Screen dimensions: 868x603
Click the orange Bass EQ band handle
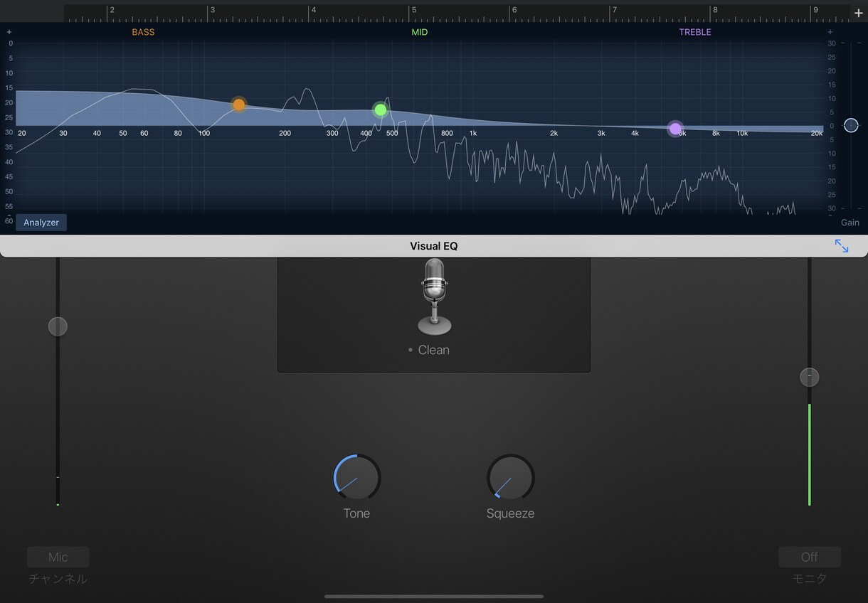click(239, 105)
